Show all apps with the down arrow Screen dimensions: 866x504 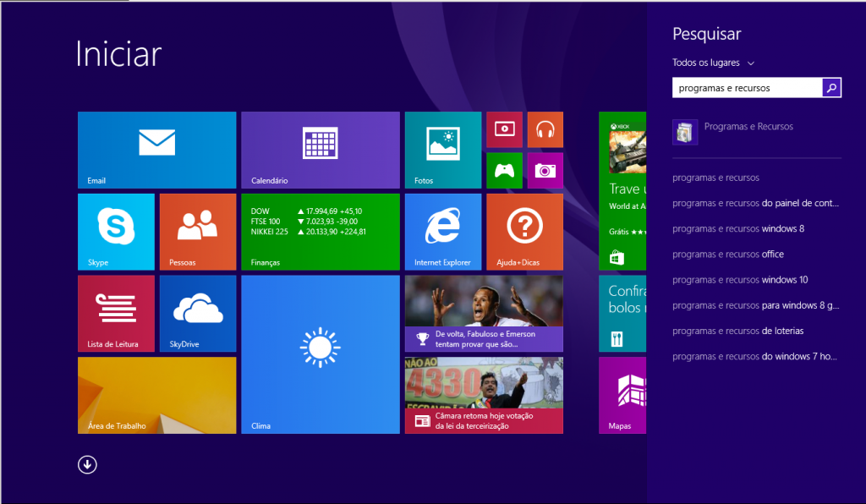click(87, 465)
